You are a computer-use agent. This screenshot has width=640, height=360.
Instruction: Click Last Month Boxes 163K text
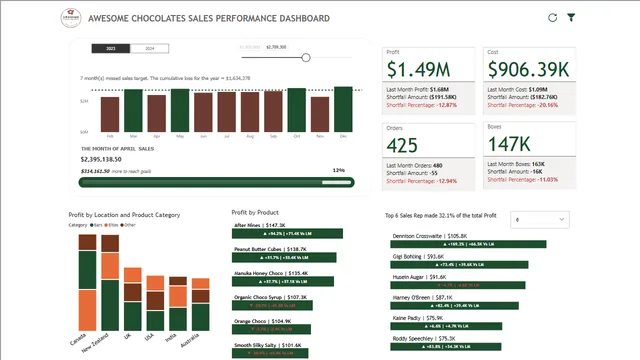[x=516, y=164]
